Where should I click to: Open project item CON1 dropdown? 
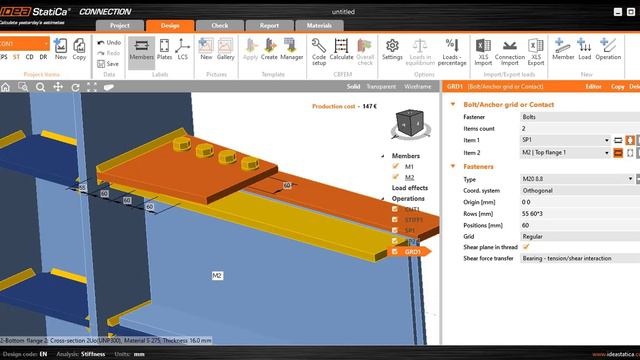point(46,44)
